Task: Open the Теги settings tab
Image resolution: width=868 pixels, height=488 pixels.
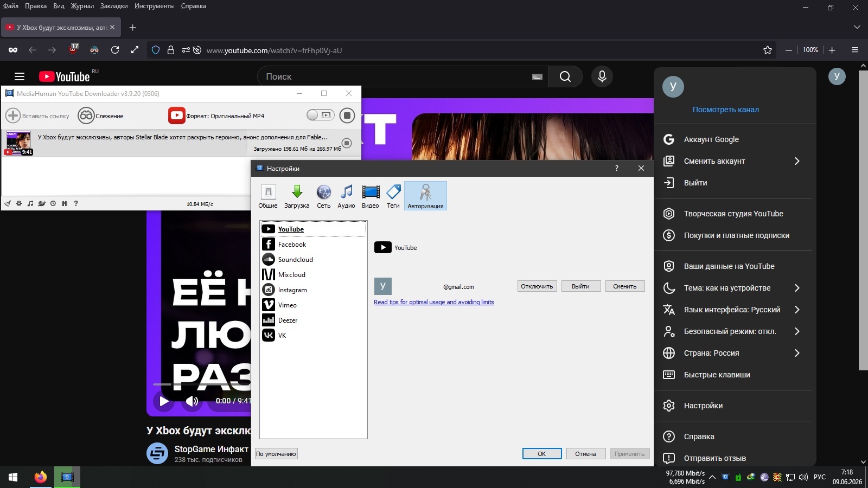Action: [x=393, y=196]
